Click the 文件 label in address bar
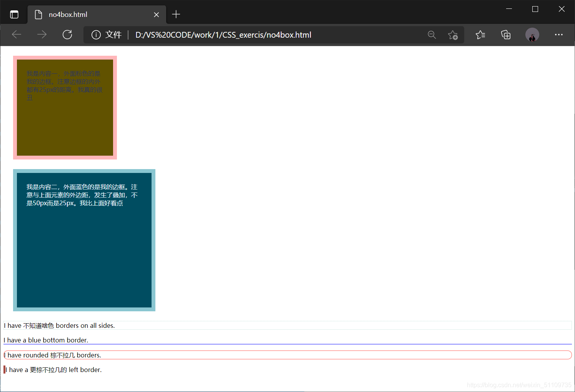 [113, 35]
